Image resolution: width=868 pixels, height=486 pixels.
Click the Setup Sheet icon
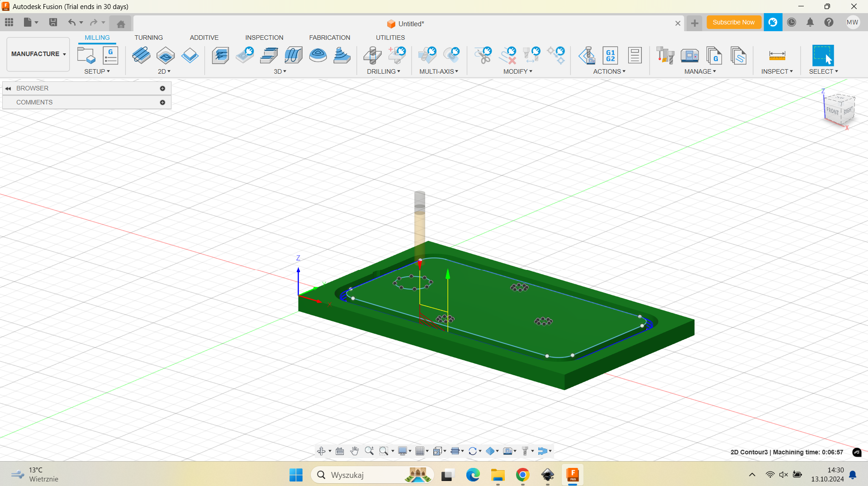635,56
